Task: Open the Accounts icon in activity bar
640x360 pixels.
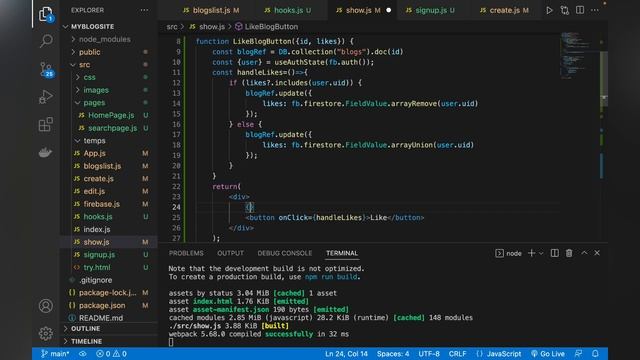Action: coord(46,306)
